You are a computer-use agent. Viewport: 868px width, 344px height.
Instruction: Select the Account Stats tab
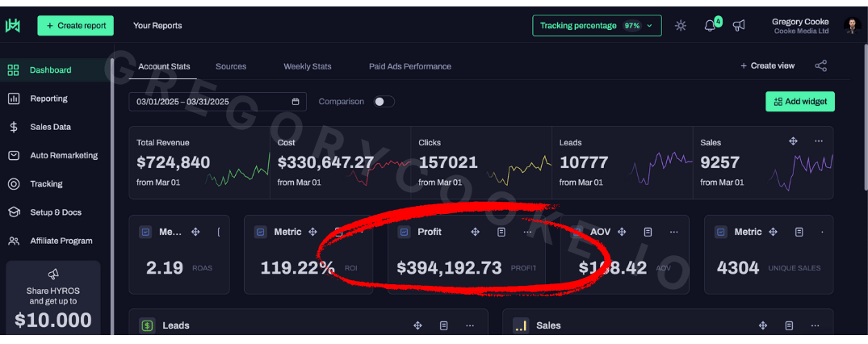pos(164,66)
